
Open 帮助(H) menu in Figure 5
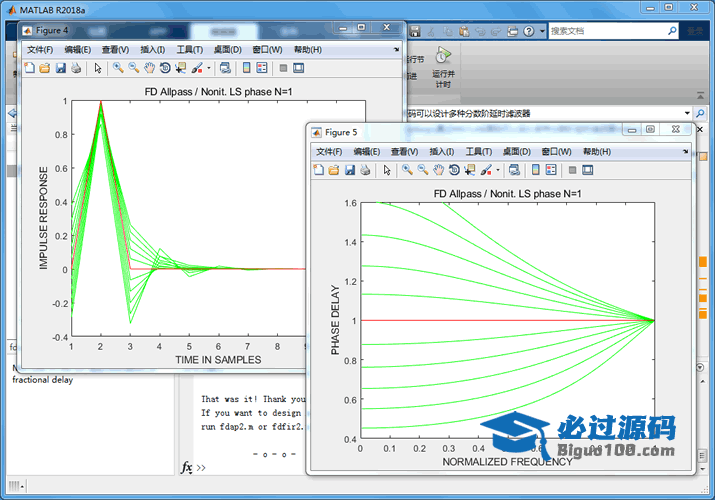pyautogui.click(x=597, y=152)
